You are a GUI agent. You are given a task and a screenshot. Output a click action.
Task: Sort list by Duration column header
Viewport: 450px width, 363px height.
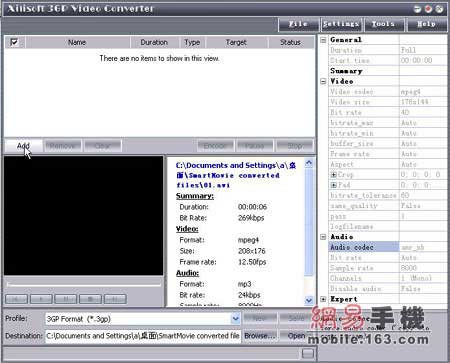click(154, 42)
